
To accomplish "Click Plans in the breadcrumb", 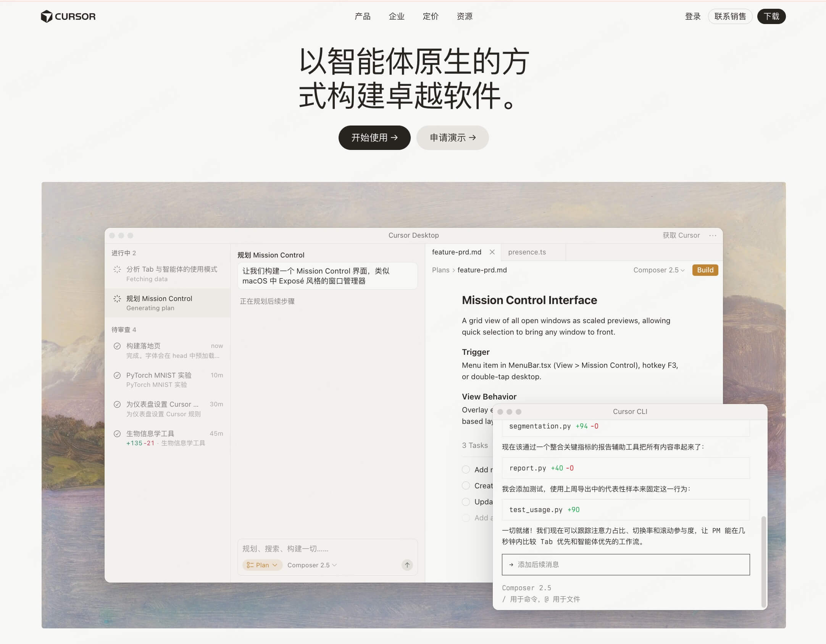I will pyautogui.click(x=440, y=270).
